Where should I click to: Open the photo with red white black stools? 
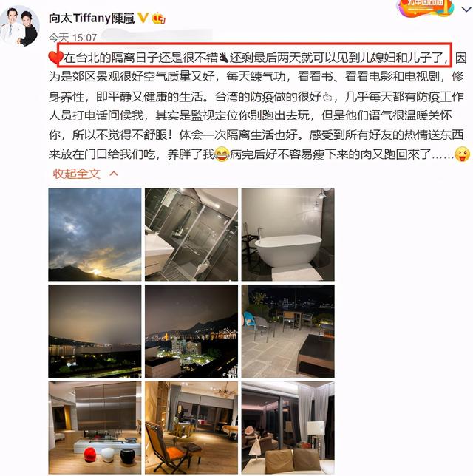point(95,427)
